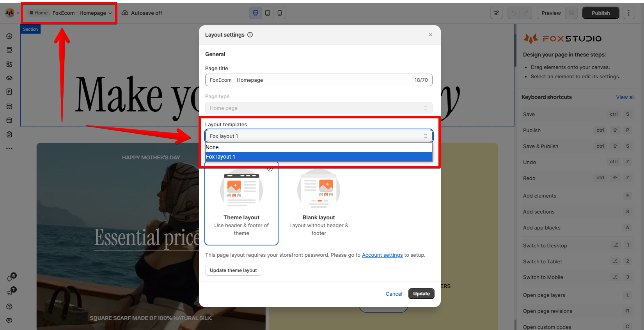Open the help question mark icon
644x330 pixels.
tap(9, 307)
